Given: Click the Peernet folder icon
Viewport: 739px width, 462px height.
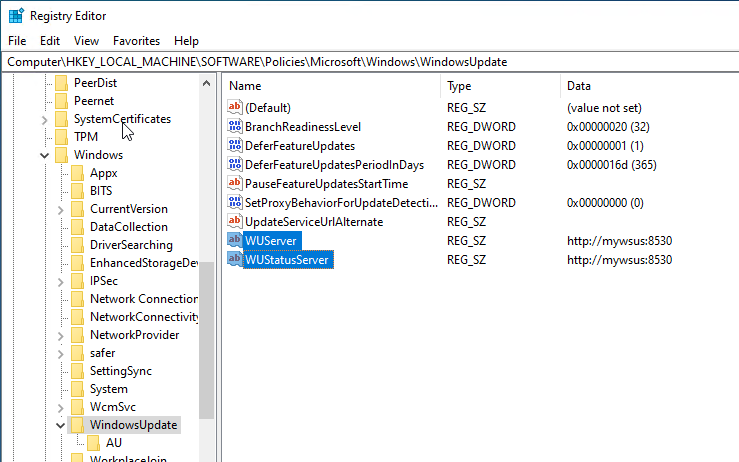Looking at the screenshot, I should click(61, 101).
